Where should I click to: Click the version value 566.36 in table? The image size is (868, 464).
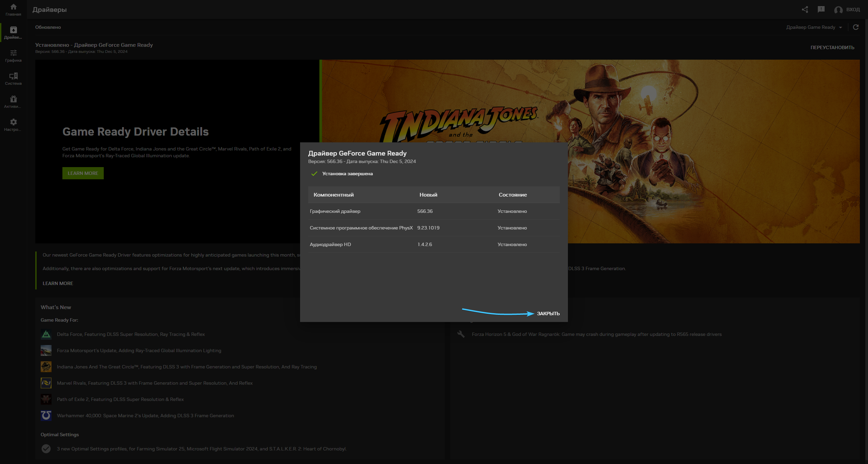(x=425, y=211)
